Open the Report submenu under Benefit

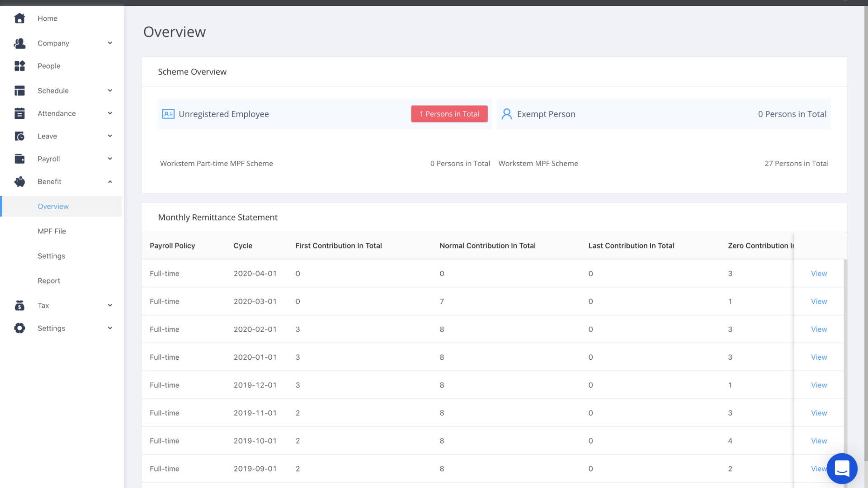point(49,281)
